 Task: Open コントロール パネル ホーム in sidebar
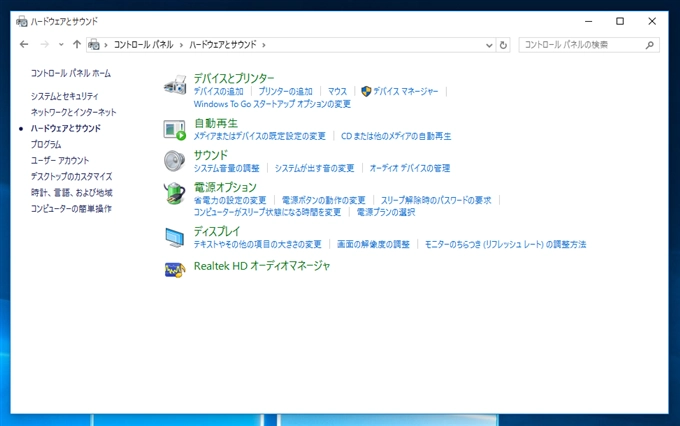pyautogui.click(x=71, y=73)
